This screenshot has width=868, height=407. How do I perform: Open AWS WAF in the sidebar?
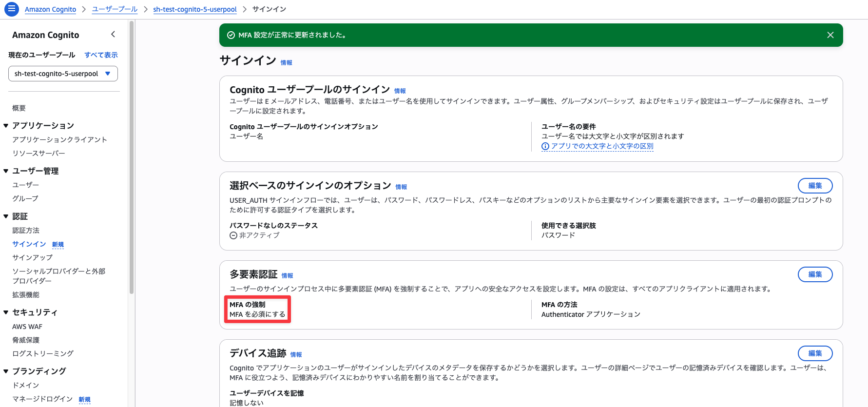(27, 327)
